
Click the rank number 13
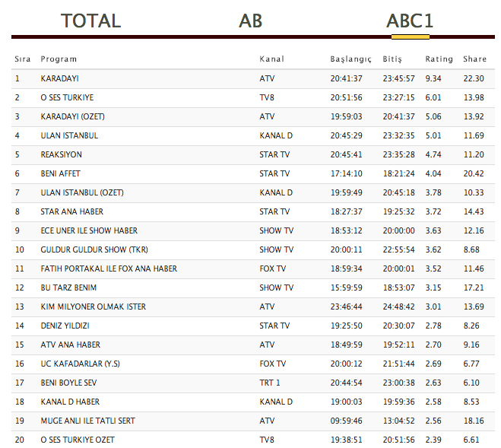coord(20,307)
